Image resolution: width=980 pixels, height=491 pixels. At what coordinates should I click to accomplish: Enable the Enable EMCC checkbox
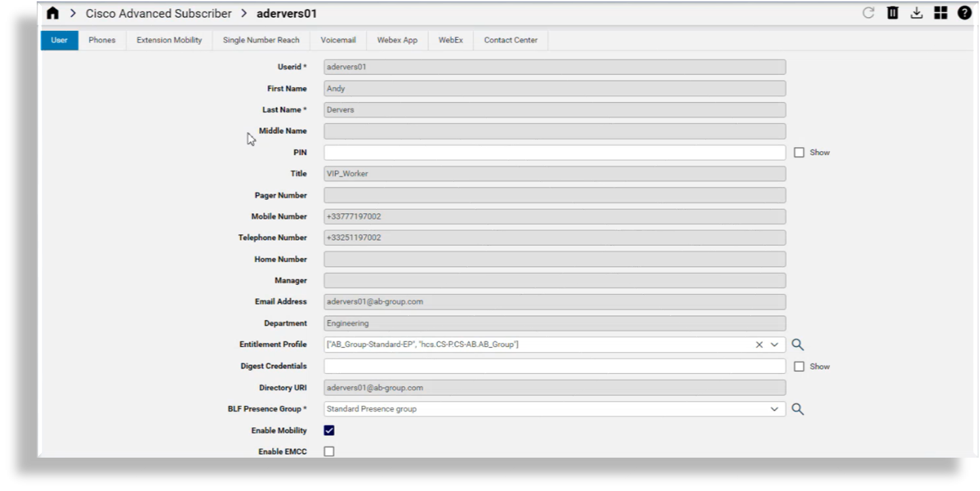pyautogui.click(x=329, y=451)
